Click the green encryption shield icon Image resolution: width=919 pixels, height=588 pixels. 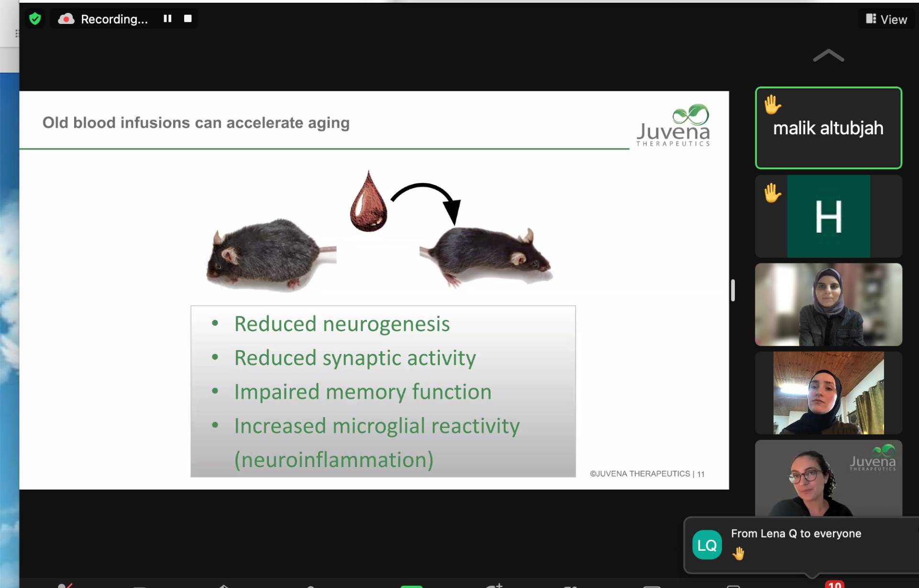click(35, 19)
